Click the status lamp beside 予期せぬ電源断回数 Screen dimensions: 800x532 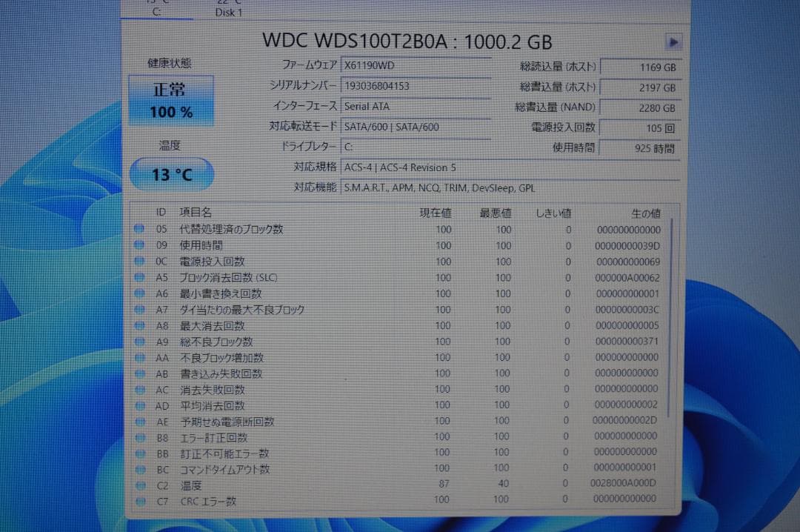tap(139, 422)
